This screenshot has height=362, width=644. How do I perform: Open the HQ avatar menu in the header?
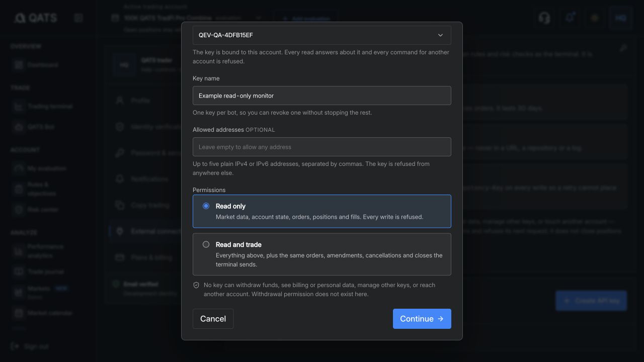pos(621,18)
